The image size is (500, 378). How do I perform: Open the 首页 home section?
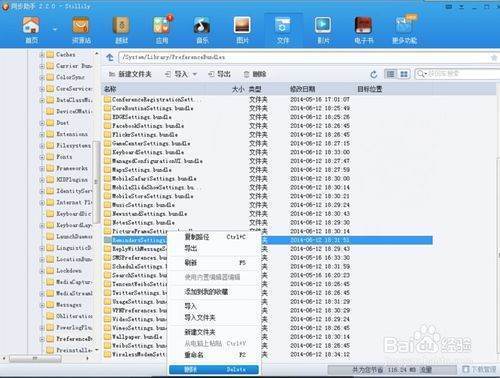[x=31, y=30]
